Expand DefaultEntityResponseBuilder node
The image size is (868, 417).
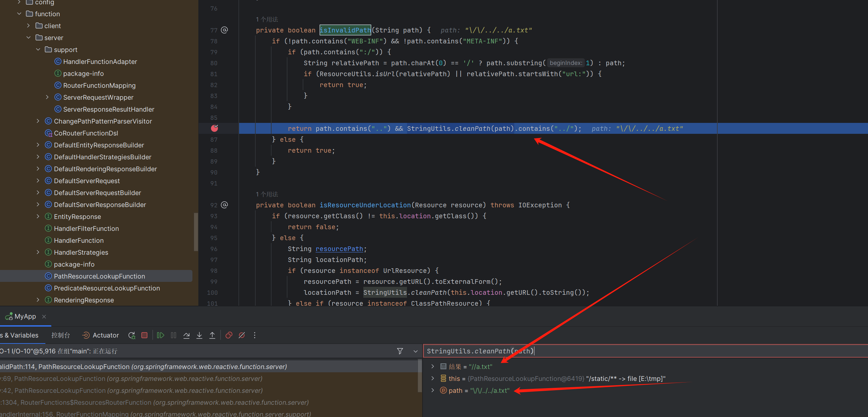point(38,145)
